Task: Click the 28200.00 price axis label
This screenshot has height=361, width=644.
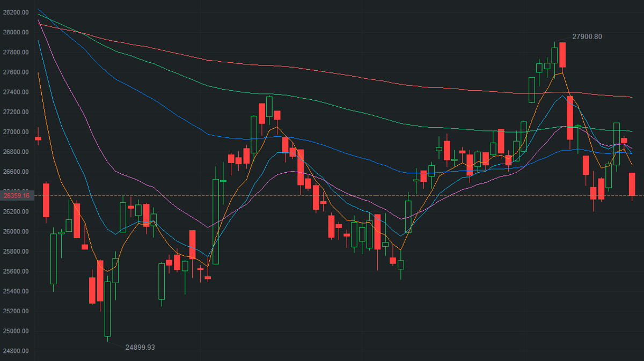Action: point(16,12)
